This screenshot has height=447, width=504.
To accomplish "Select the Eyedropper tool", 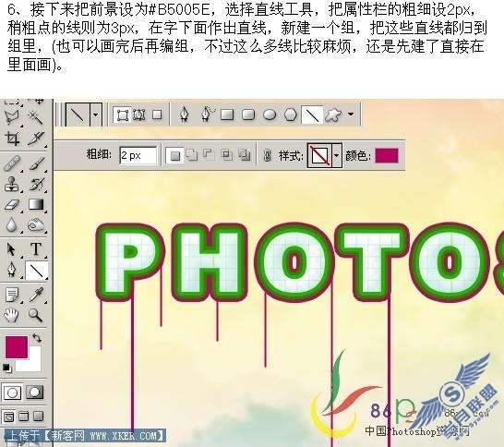I will [x=36, y=295].
